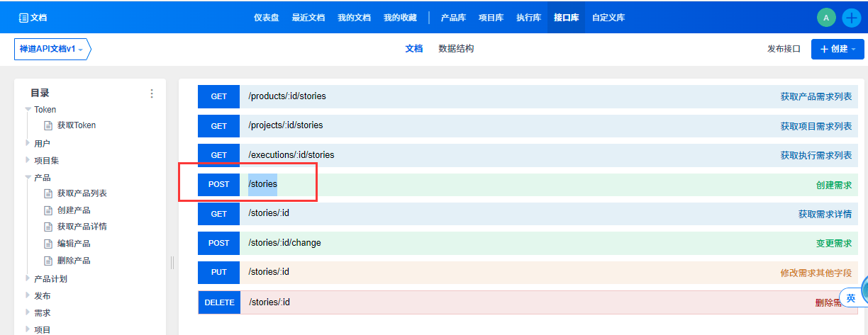Click POST badge for /stories
868x335 pixels.
[x=219, y=184]
